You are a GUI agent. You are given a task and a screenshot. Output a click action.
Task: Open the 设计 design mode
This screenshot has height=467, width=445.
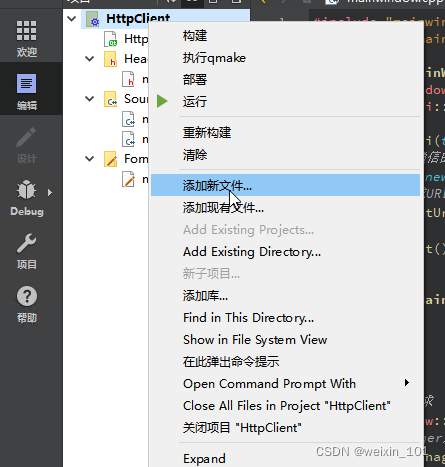pos(27,145)
